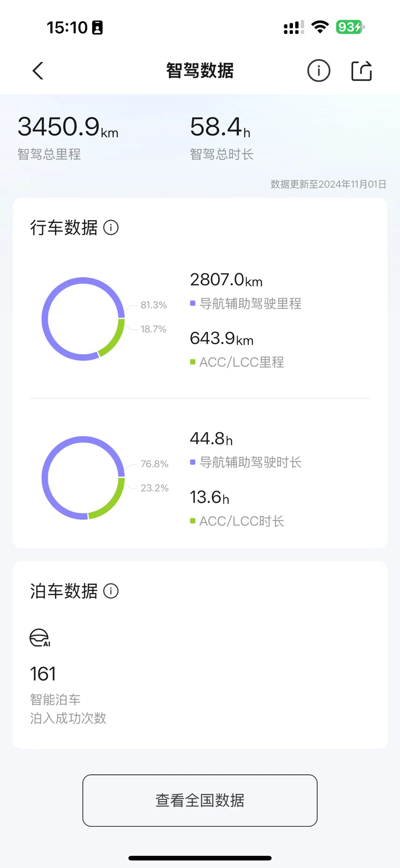The height and width of the screenshot is (868, 400).
Task: Tap info icon beside 泊车数据
Action: pyautogui.click(x=111, y=591)
